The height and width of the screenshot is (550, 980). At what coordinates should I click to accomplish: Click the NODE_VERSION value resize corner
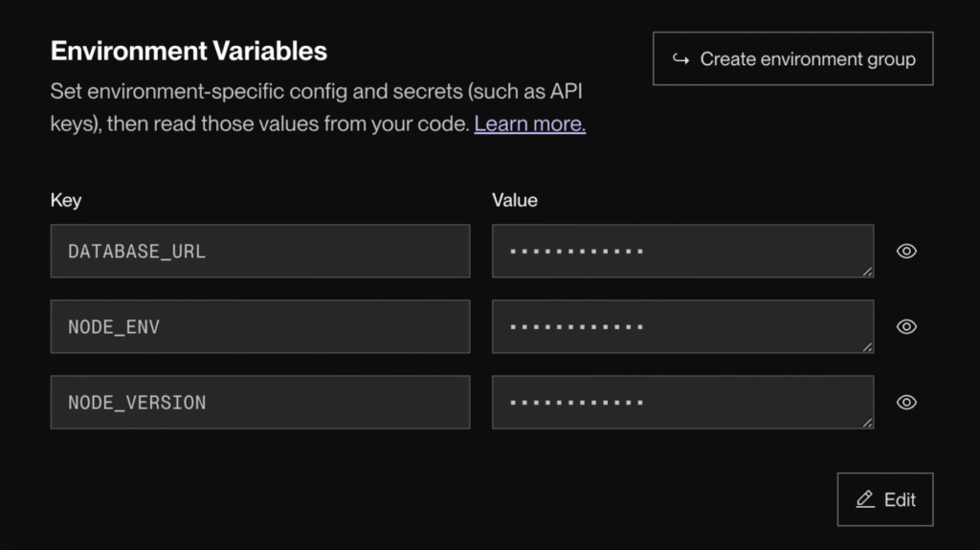pos(867,423)
